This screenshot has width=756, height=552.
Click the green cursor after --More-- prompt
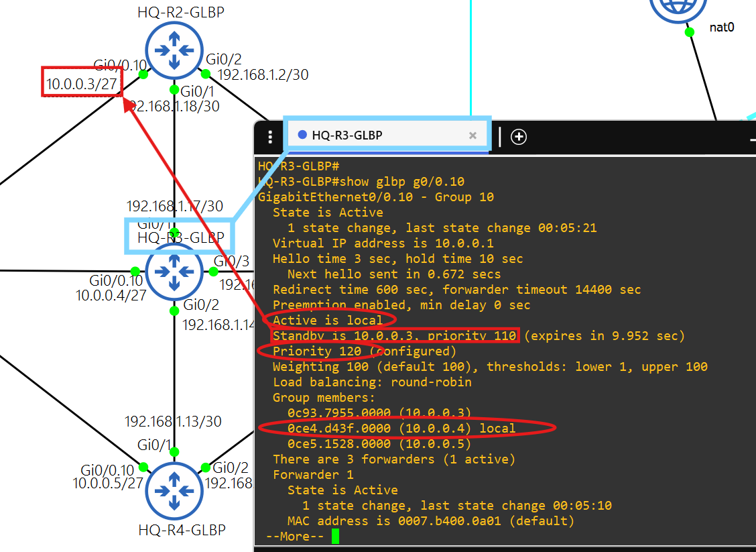pyautogui.click(x=335, y=536)
